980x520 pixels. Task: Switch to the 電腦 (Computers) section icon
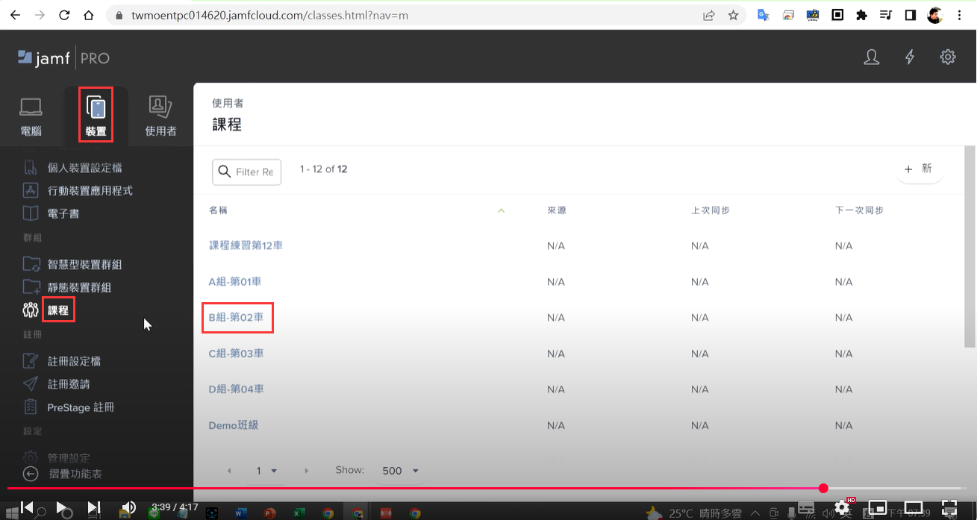pos(31,107)
